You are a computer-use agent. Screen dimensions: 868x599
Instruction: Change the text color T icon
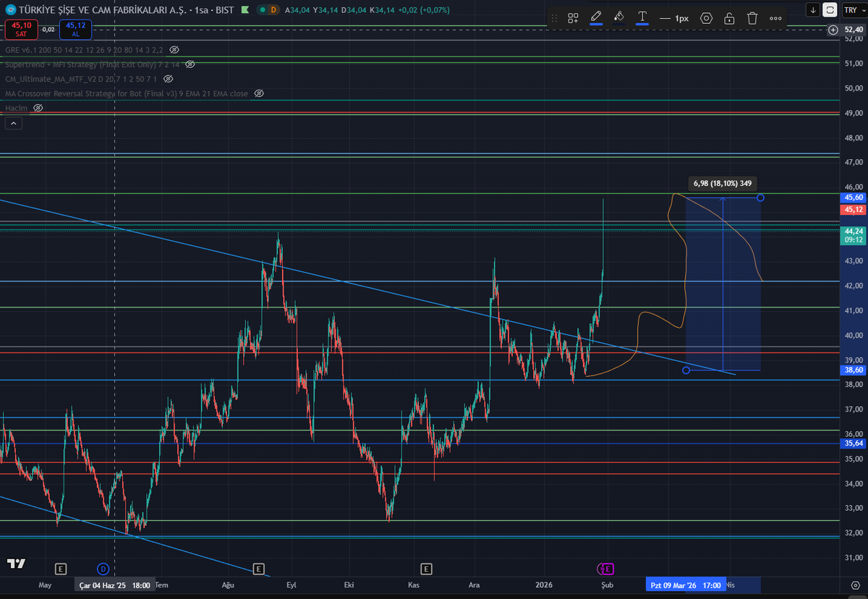tap(642, 17)
